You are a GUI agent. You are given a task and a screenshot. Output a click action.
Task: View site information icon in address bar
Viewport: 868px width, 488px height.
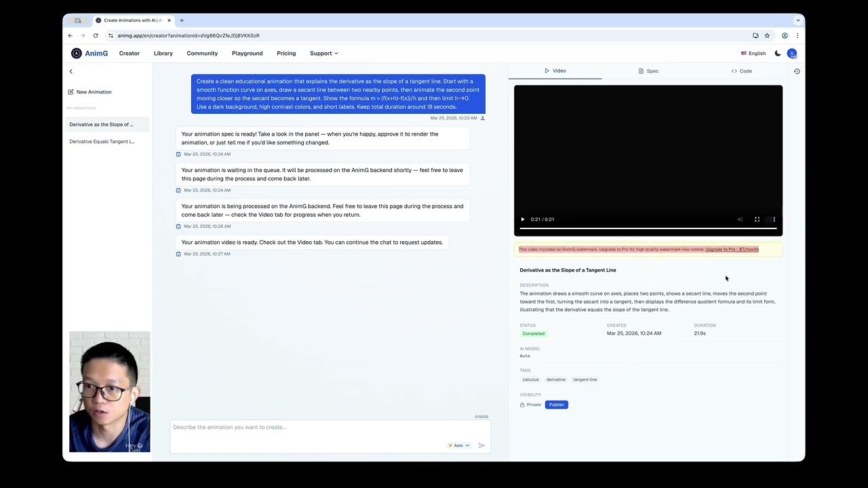[x=111, y=35]
